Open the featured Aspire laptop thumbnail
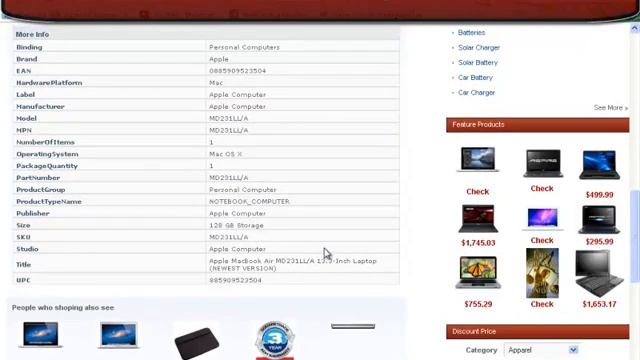Image resolution: width=640 pixels, height=360 pixels. (x=543, y=163)
